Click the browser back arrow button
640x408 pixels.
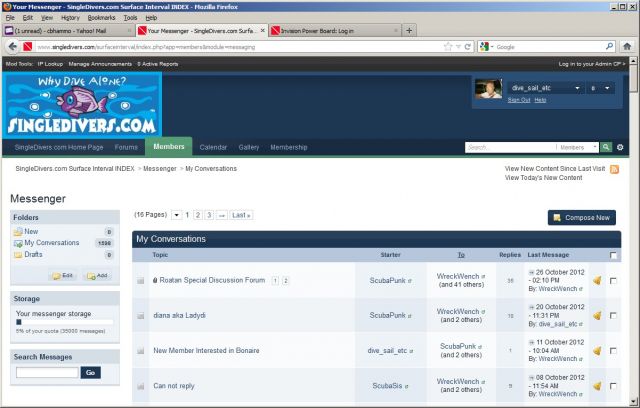tap(13, 47)
